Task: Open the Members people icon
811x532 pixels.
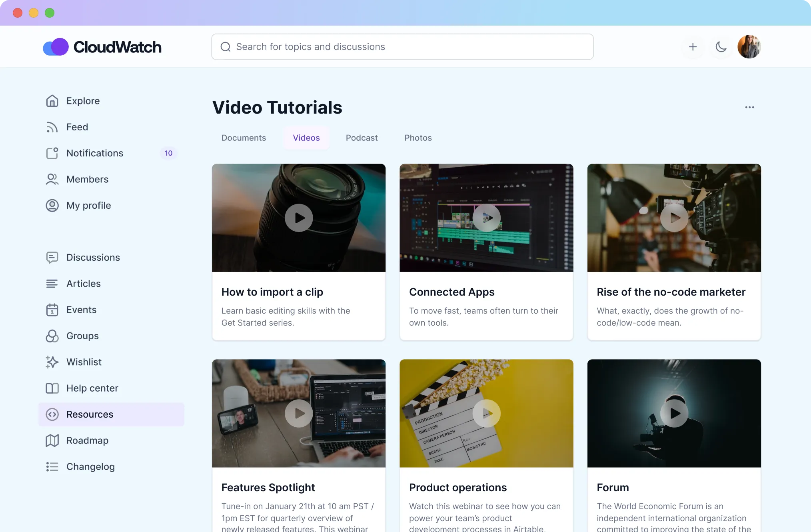Action: [x=52, y=179]
